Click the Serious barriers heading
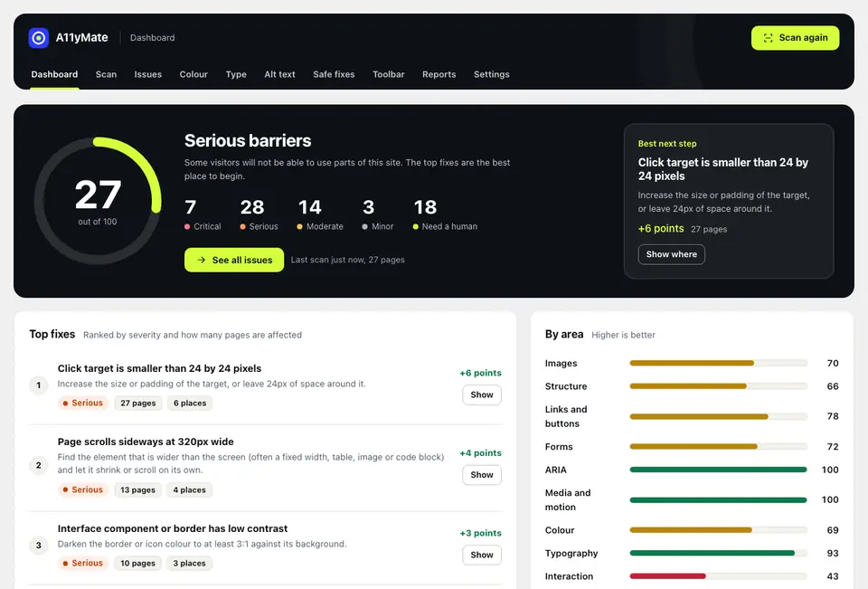 point(248,141)
